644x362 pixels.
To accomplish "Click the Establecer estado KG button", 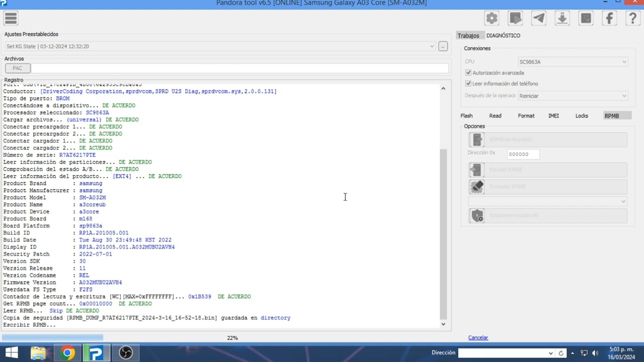I will [548, 216].
